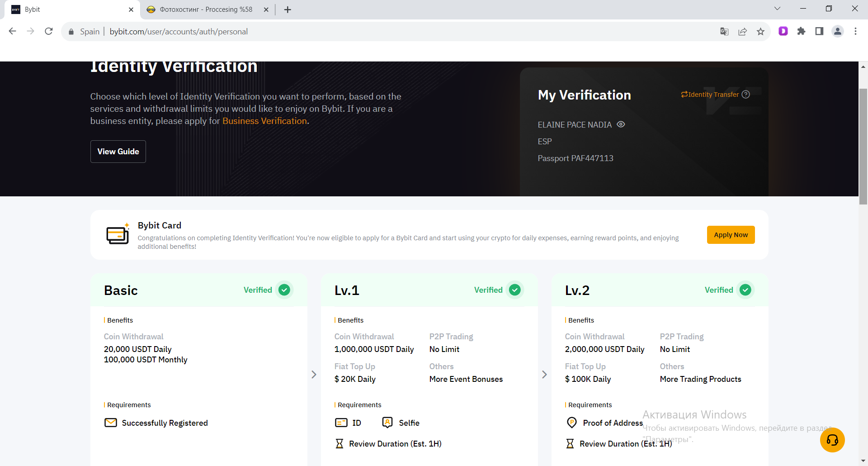Click the purple D extension icon
Viewport: 868px width, 466px height.
click(x=783, y=31)
